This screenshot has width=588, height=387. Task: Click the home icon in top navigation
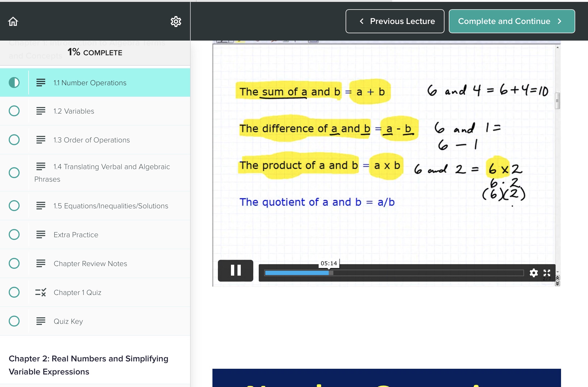tap(13, 21)
